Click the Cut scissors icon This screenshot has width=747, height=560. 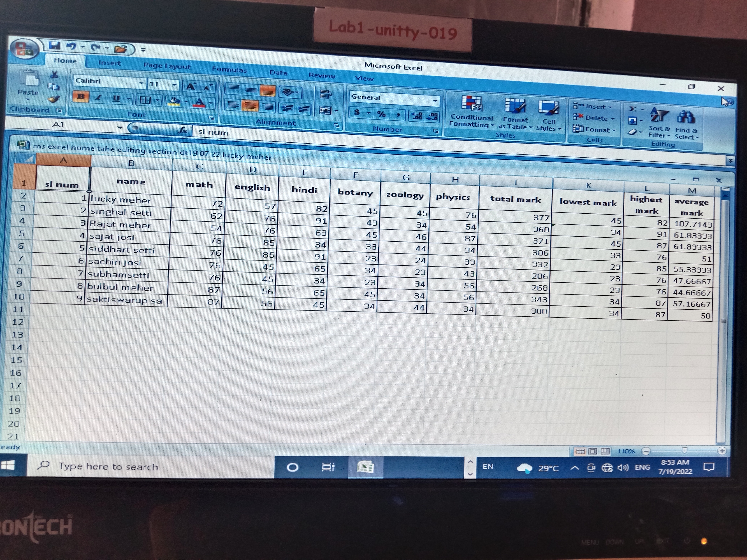click(x=54, y=74)
